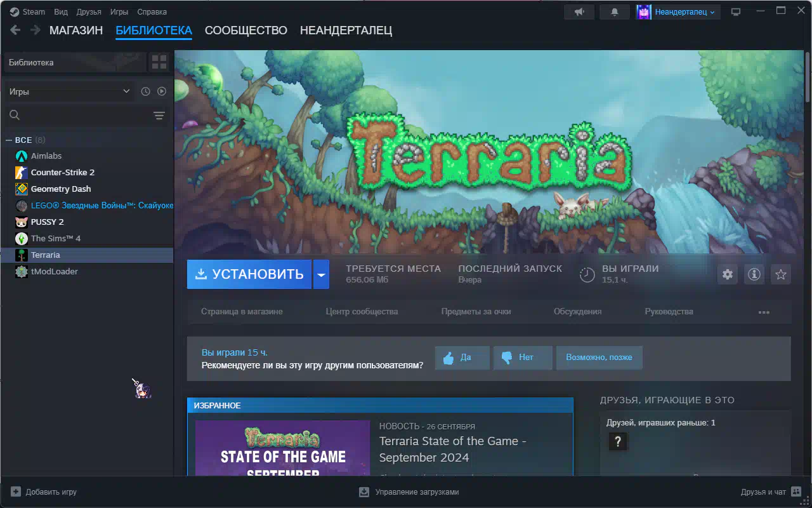Click the unknown friend question-mark avatar
Screen dimensions: 812x508
[x=619, y=442]
